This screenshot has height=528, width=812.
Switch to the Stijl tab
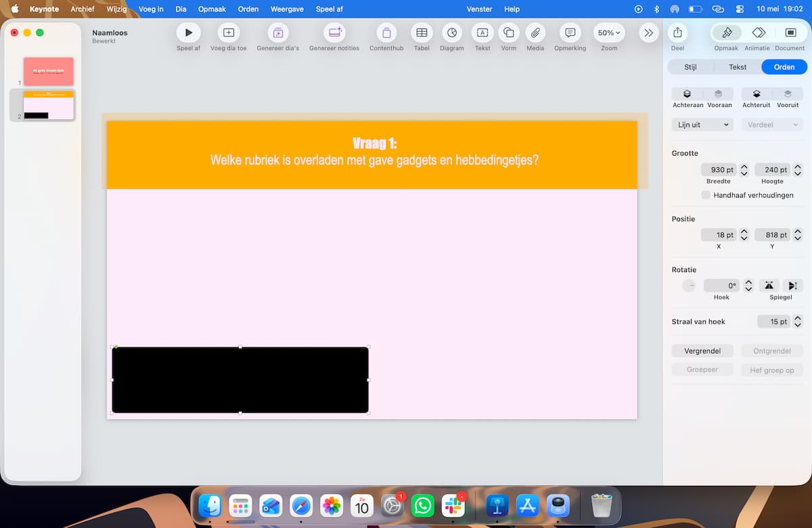pyautogui.click(x=690, y=67)
